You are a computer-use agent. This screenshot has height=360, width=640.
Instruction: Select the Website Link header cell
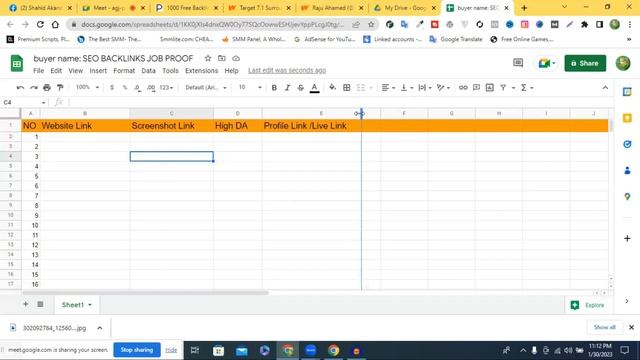(x=85, y=126)
